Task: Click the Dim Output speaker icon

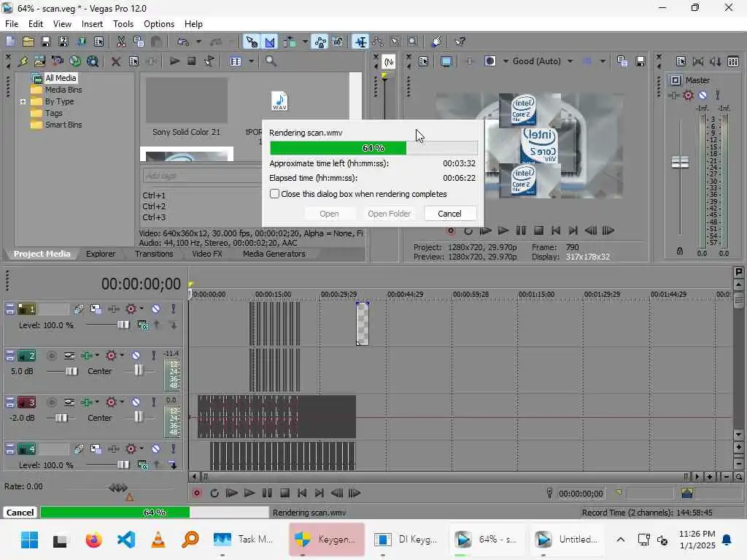Action: coord(715,61)
